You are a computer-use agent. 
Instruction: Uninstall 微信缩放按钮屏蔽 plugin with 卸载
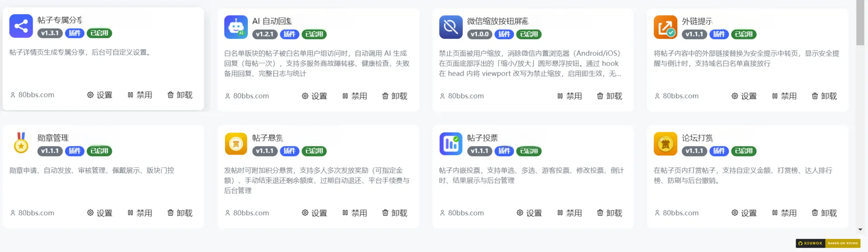tap(610, 96)
